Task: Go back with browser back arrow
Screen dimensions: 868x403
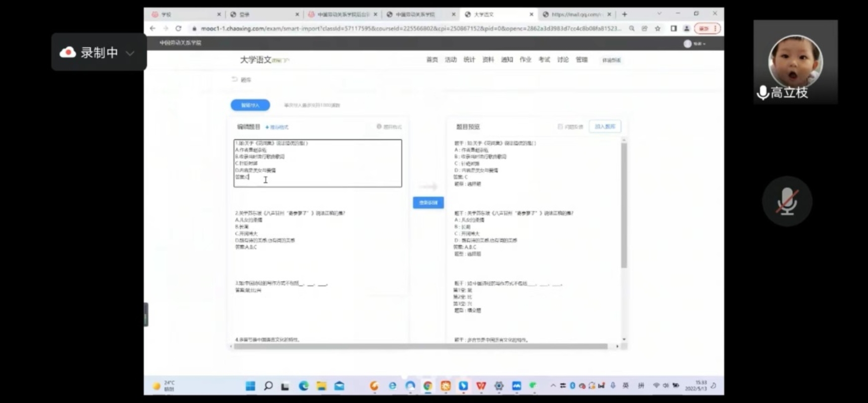Action: pos(153,29)
